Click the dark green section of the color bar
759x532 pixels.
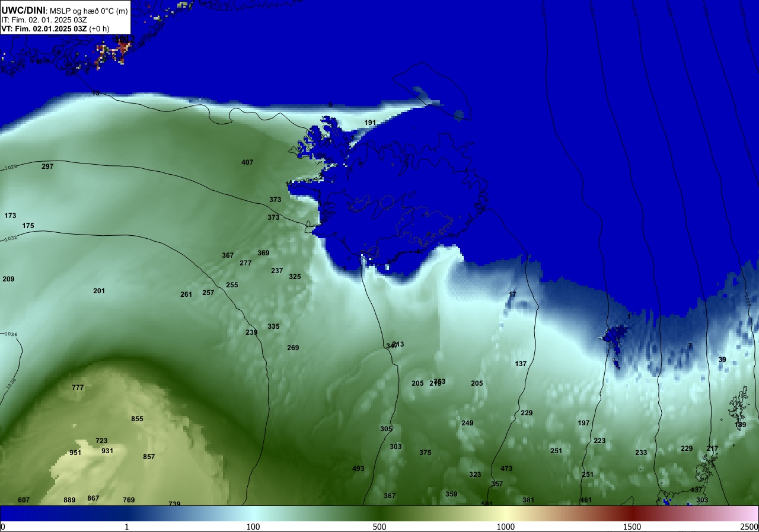coord(379,513)
